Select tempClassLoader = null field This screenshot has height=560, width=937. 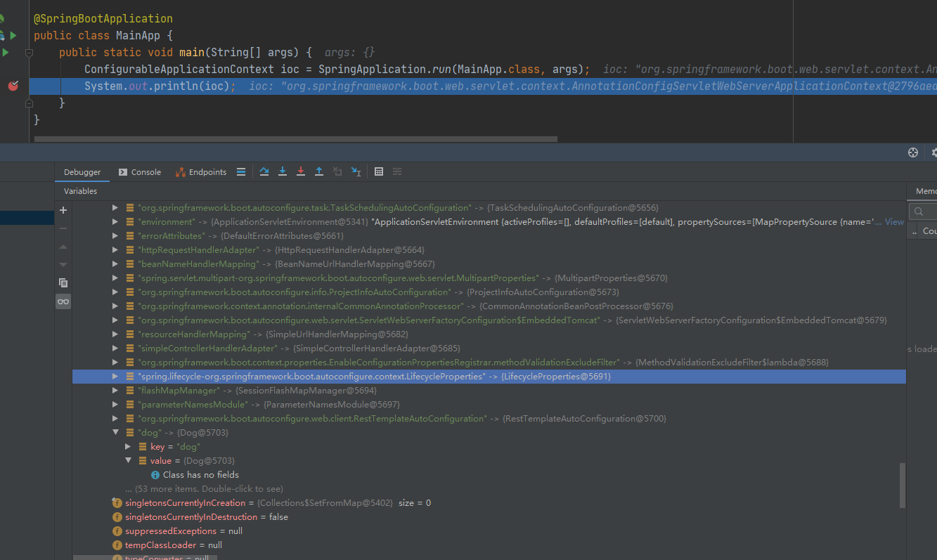tap(489, 545)
